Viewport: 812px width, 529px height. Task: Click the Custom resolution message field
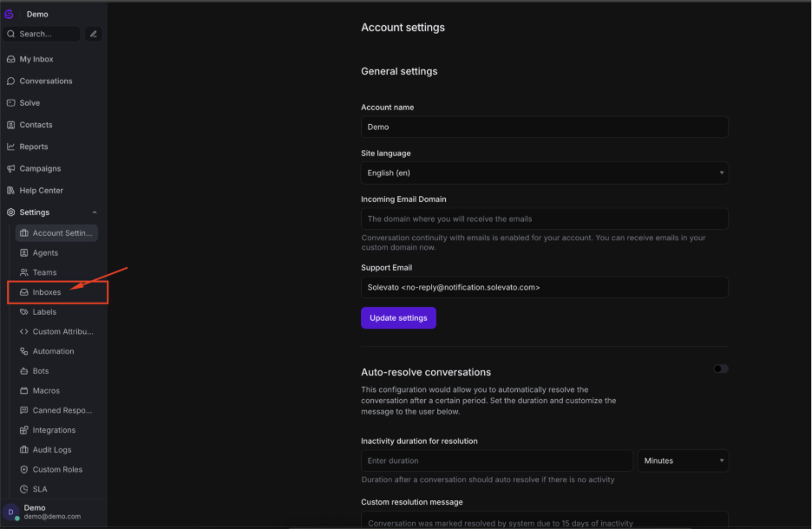click(544, 520)
